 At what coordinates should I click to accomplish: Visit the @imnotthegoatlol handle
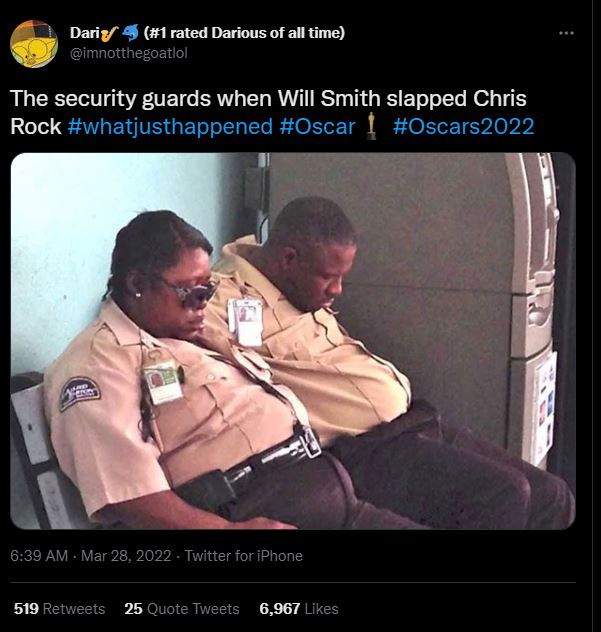coord(128,51)
